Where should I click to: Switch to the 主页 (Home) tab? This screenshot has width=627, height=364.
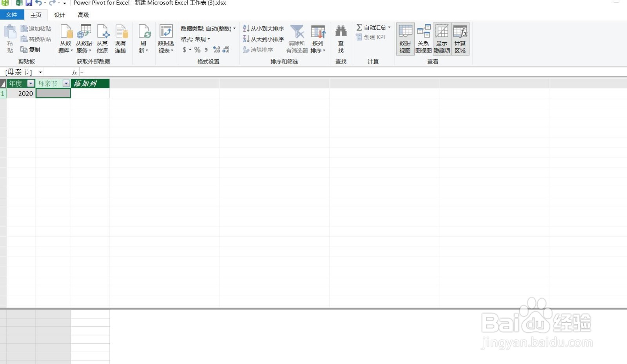(x=36, y=15)
